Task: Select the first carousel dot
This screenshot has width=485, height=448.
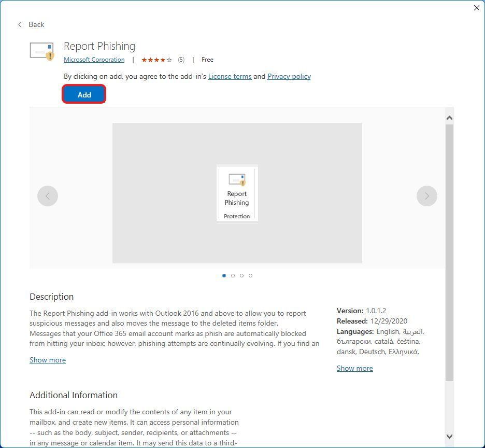Action: click(224, 275)
